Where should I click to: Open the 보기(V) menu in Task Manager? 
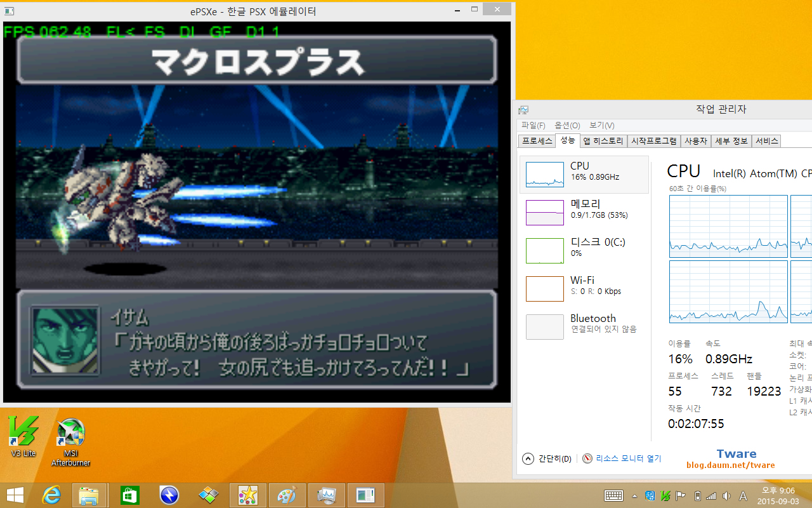601,126
